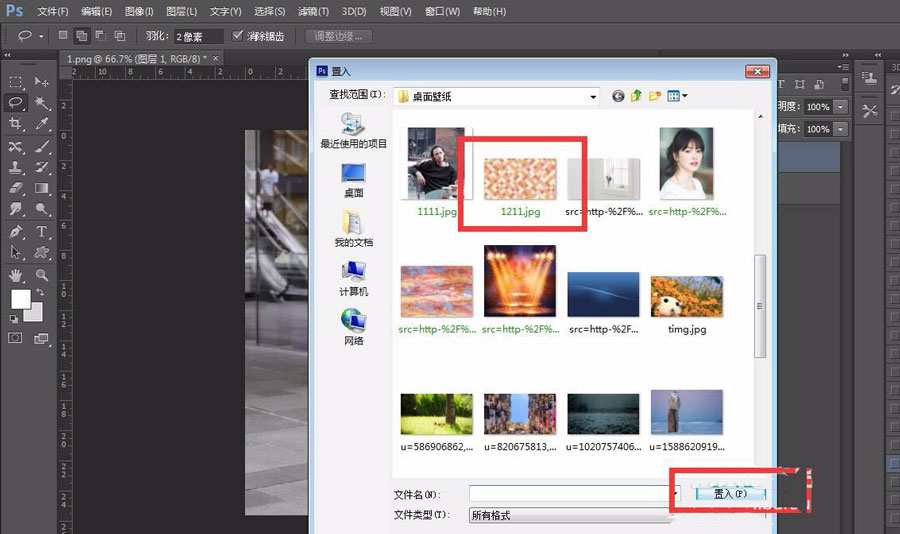
Task: Open the 滤镜(T) menu
Action: coord(313,11)
